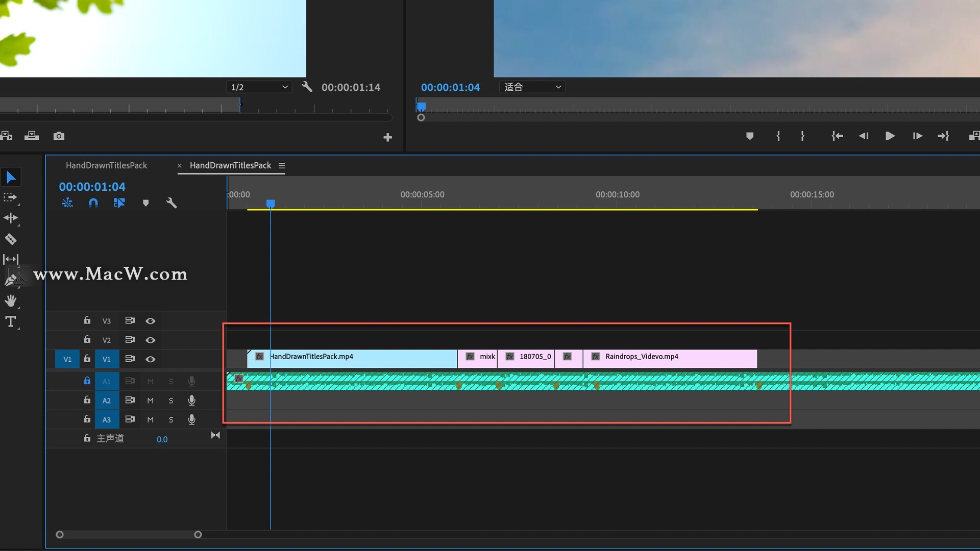Image resolution: width=980 pixels, height=551 pixels.
Task: Click the Add Marker button in Program monitor
Action: (x=749, y=136)
